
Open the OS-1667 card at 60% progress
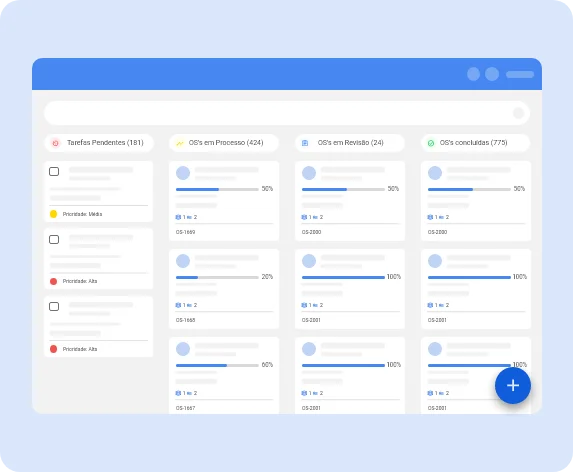(224, 375)
